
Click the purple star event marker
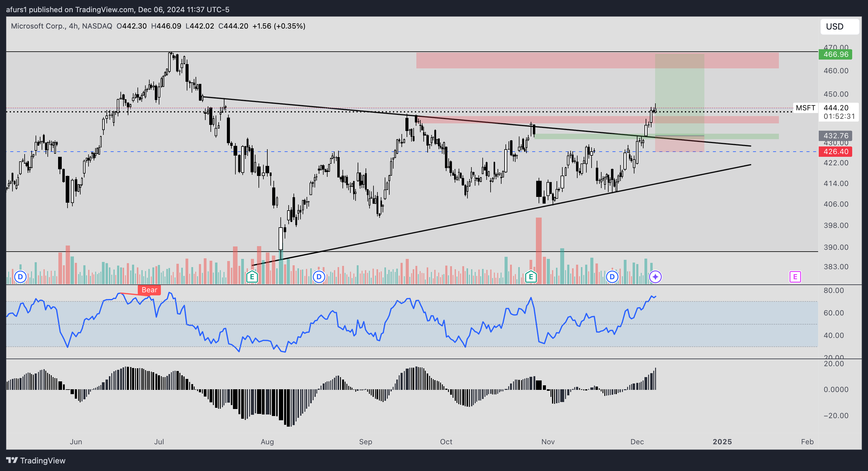(x=655, y=277)
